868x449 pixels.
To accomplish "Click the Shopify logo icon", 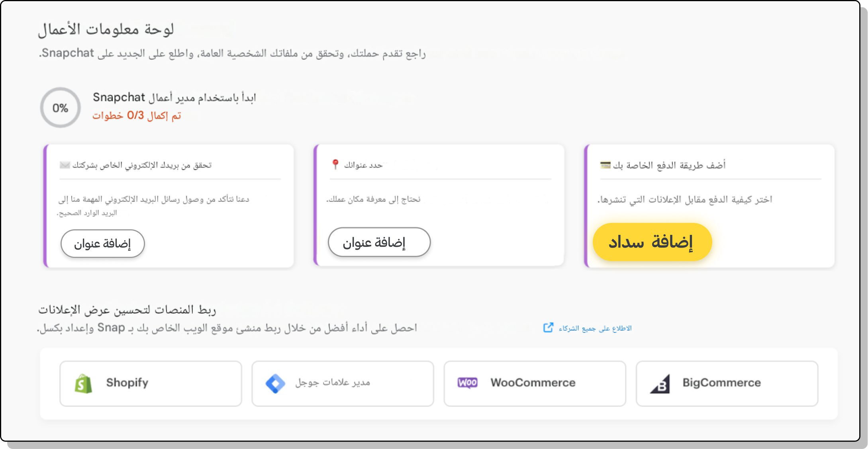I will (83, 383).
